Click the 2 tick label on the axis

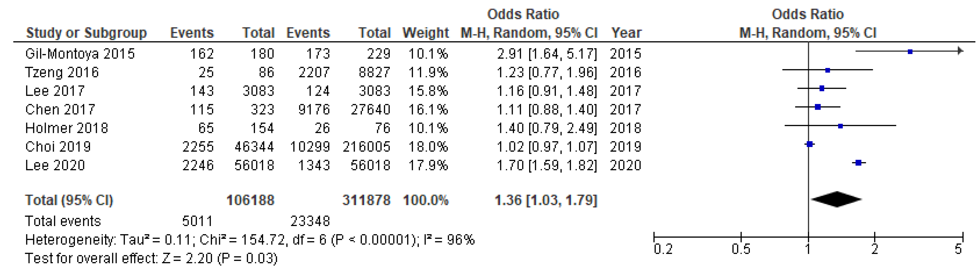[875, 250]
